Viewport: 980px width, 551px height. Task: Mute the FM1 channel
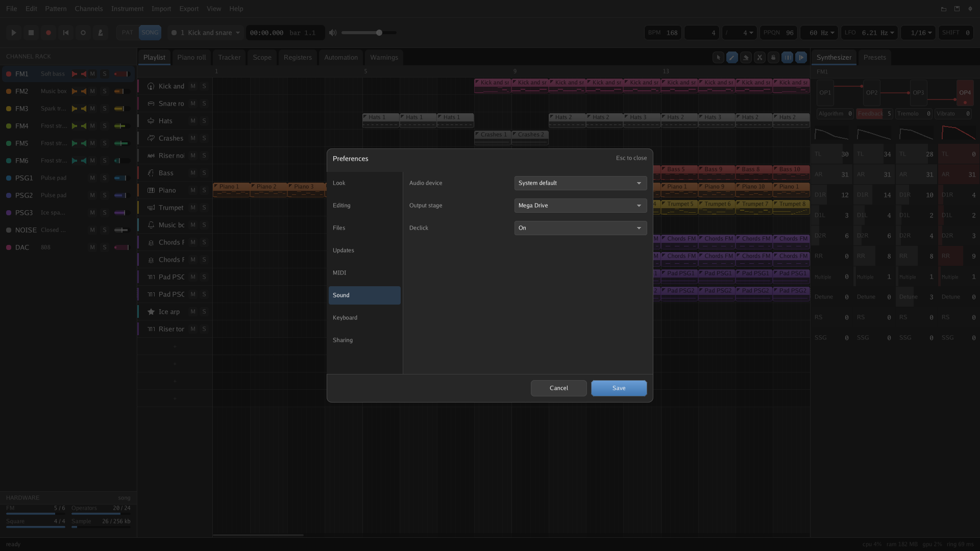(x=92, y=74)
